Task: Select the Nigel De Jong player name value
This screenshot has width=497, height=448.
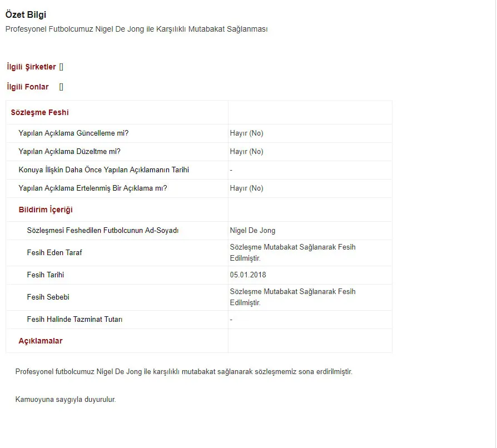Action: [252, 231]
